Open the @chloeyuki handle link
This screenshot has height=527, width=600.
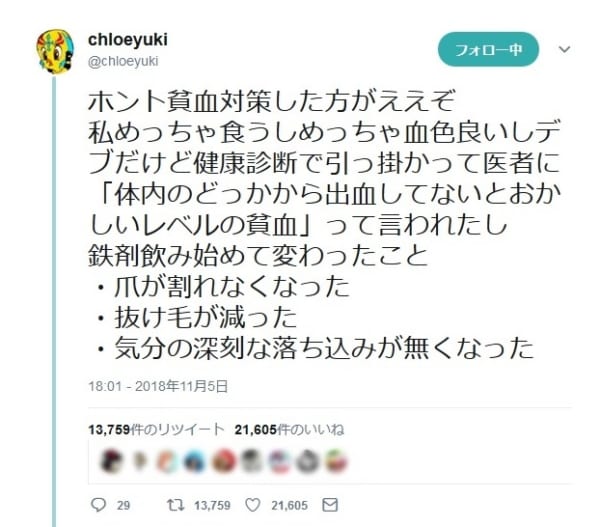point(123,61)
